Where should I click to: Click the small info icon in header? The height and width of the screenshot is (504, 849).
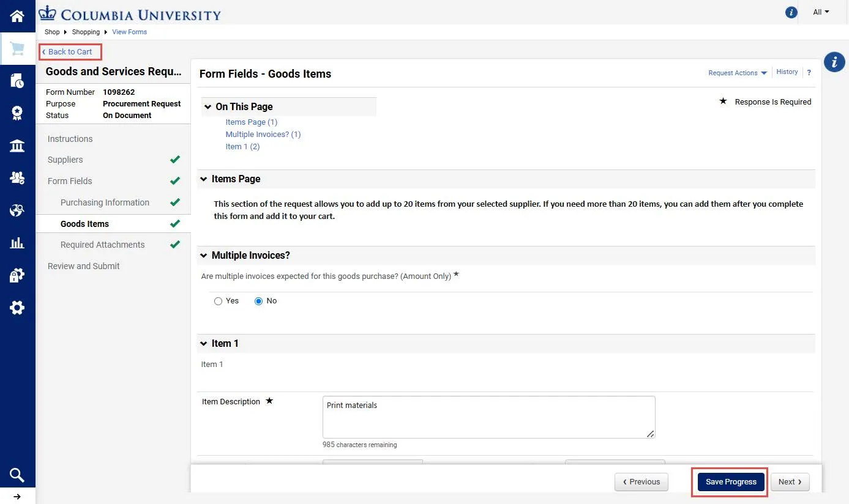tap(791, 12)
